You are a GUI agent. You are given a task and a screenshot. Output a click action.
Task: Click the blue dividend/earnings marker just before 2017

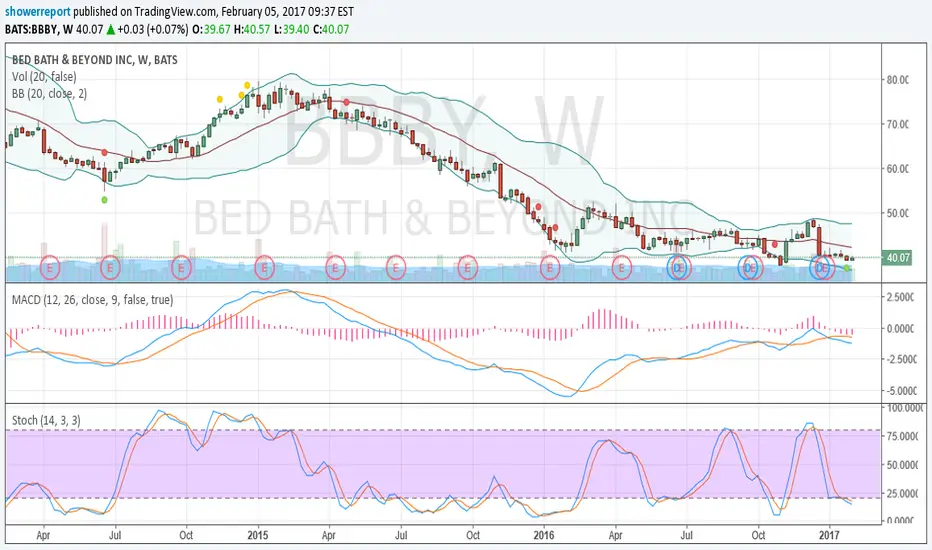[821, 268]
